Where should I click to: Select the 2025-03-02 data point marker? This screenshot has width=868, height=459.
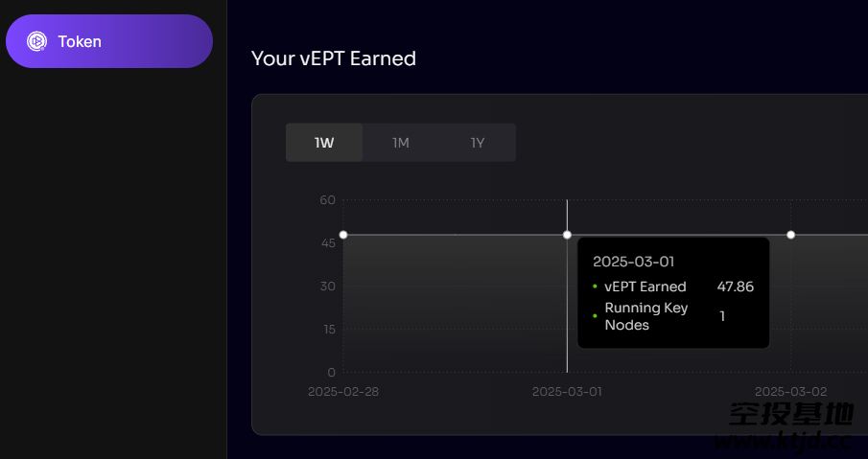(x=790, y=235)
